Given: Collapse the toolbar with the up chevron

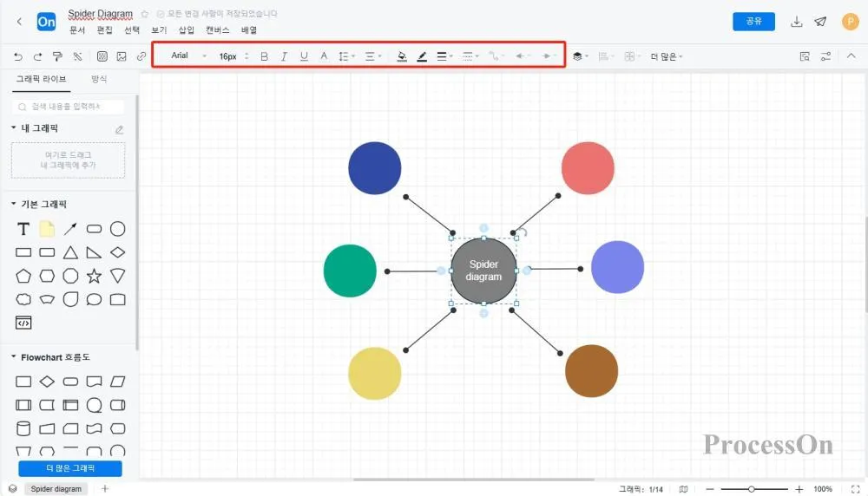Looking at the screenshot, I should pyautogui.click(x=851, y=55).
